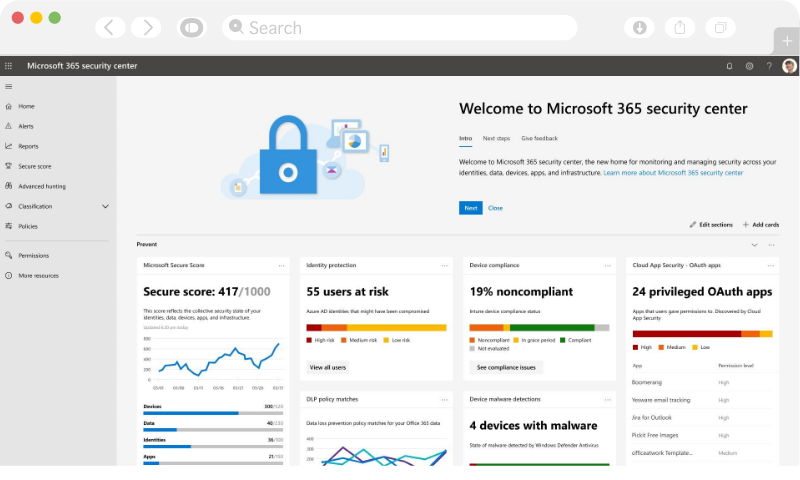Go forward with browser forward arrow

coord(146,28)
